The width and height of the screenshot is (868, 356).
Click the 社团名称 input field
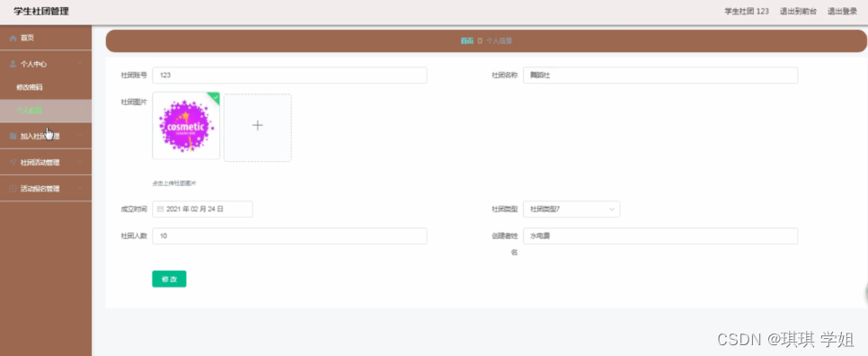[x=660, y=76]
